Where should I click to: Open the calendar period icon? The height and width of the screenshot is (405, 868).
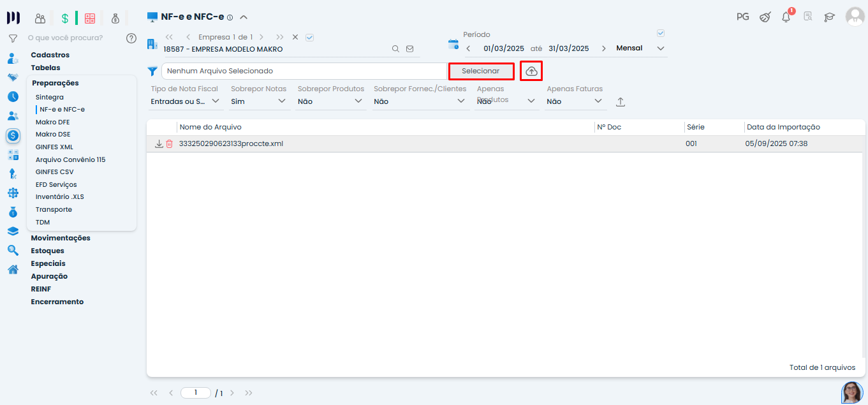(453, 45)
